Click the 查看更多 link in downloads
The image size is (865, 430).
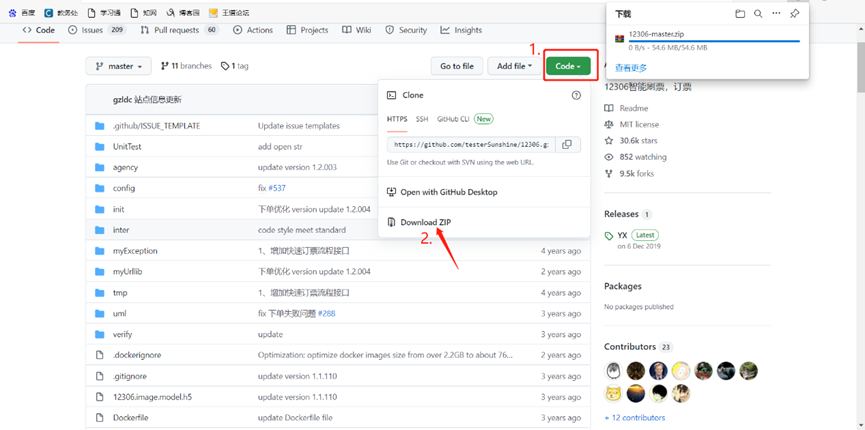[x=631, y=68]
